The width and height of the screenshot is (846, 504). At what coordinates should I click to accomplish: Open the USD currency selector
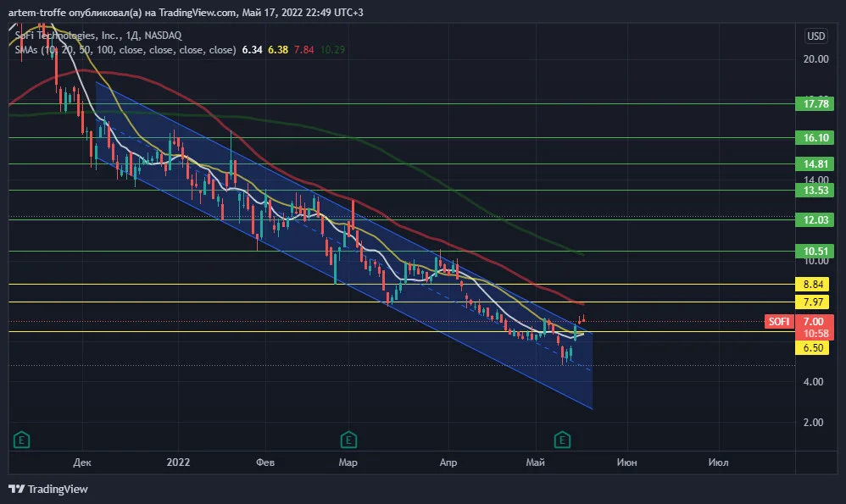[815, 36]
